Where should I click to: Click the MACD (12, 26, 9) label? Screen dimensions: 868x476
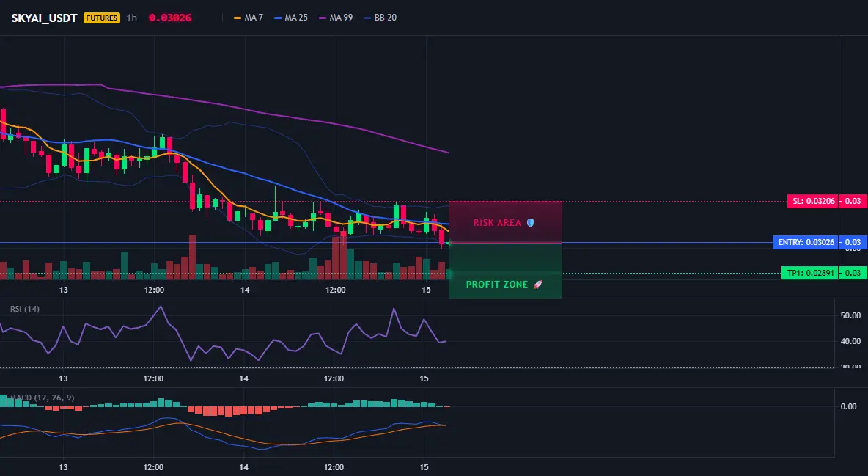coord(43,398)
